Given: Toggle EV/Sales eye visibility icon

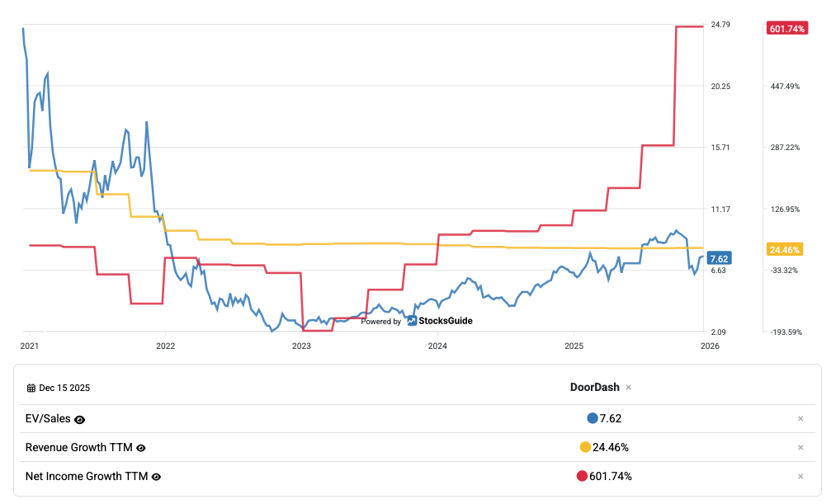Looking at the screenshot, I should click(80, 419).
